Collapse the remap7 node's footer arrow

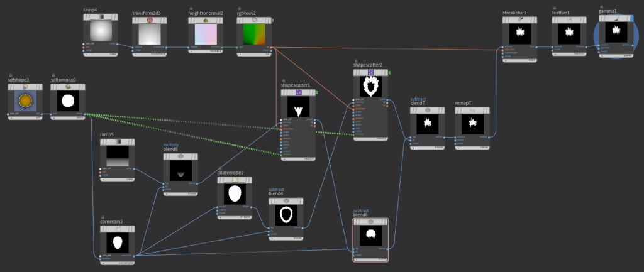point(457,148)
